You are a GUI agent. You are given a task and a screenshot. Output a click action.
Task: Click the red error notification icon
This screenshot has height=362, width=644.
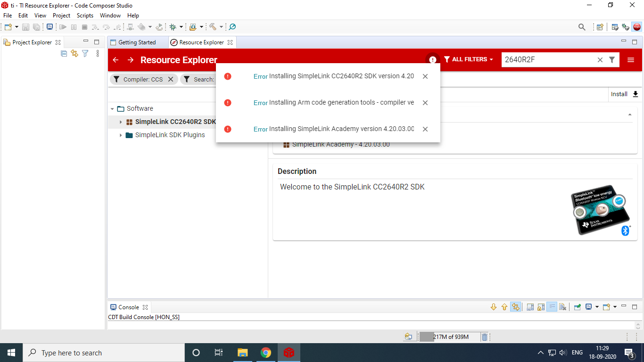click(x=433, y=60)
